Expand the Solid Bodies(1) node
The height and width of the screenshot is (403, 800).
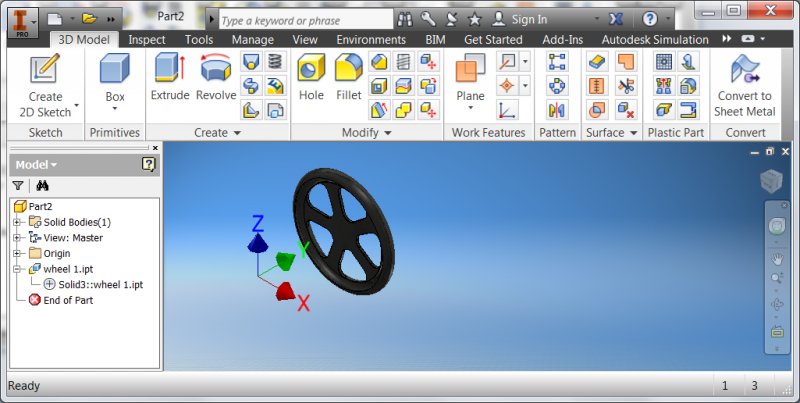pos(17,222)
